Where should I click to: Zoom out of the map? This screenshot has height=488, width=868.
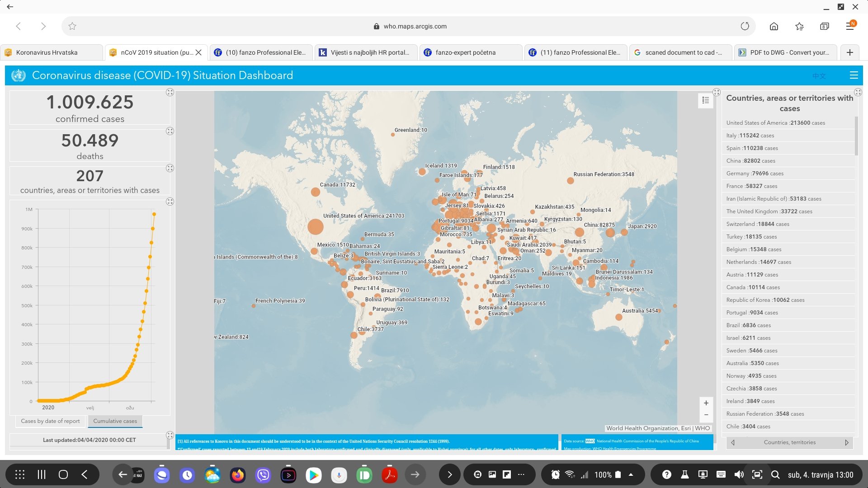(x=706, y=415)
